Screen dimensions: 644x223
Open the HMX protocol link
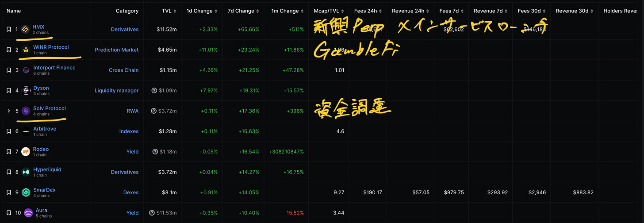38,27
